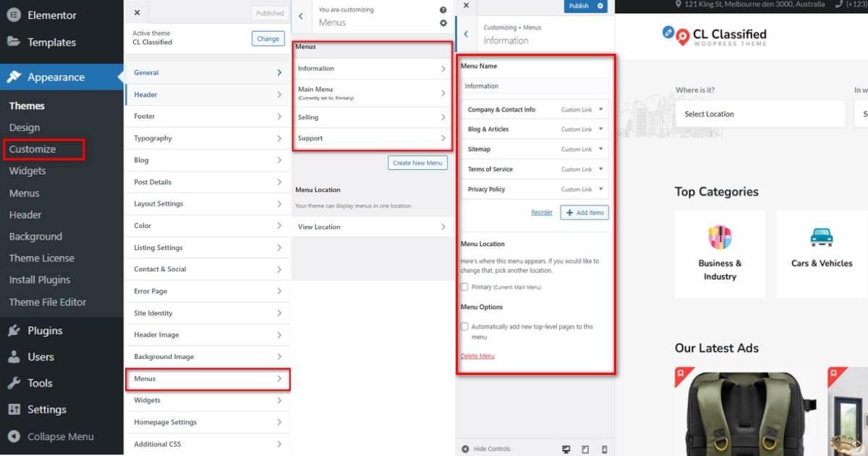Close the customizer with the X beside Publish
The width and height of the screenshot is (868, 456).
tap(466, 6)
